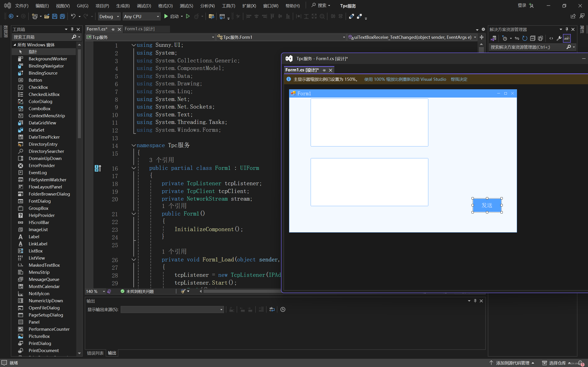The image size is (588, 367).
Task: Click Solution Explorer view switch icon
Action: pos(494,38)
